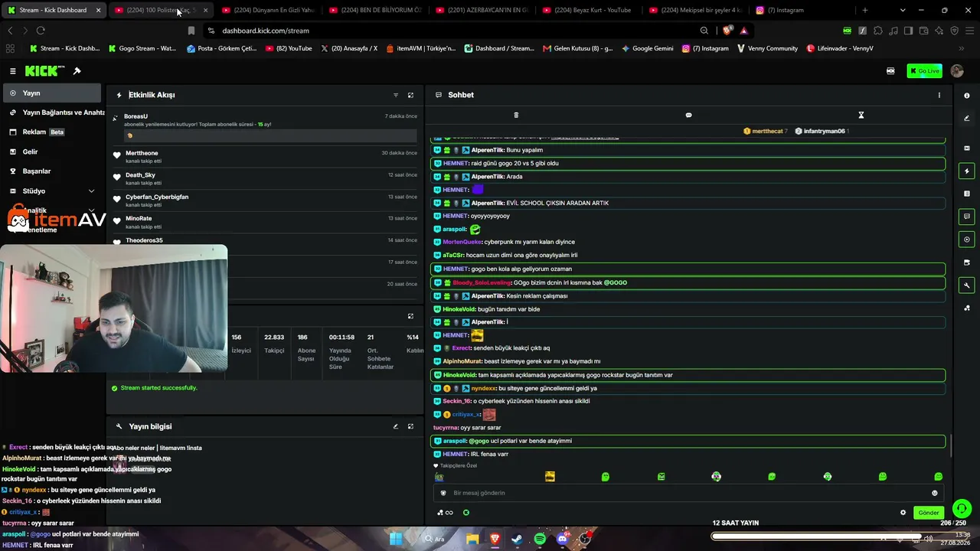Open the Google Gemini bookmark

point(648,48)
